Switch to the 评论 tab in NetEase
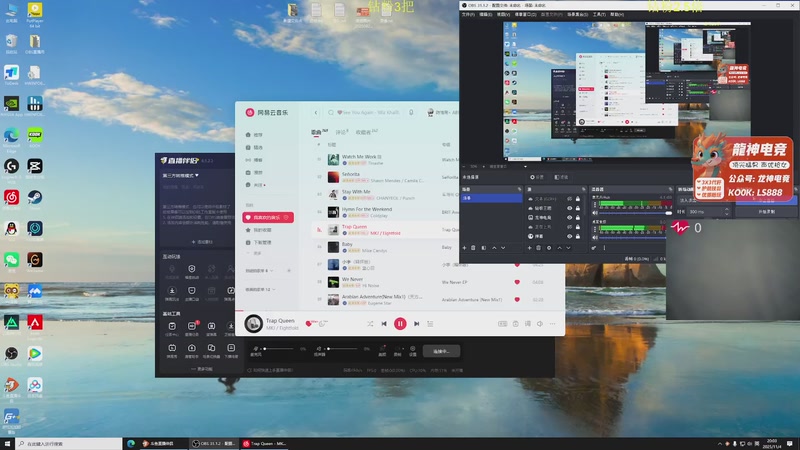 coord(341,132)
